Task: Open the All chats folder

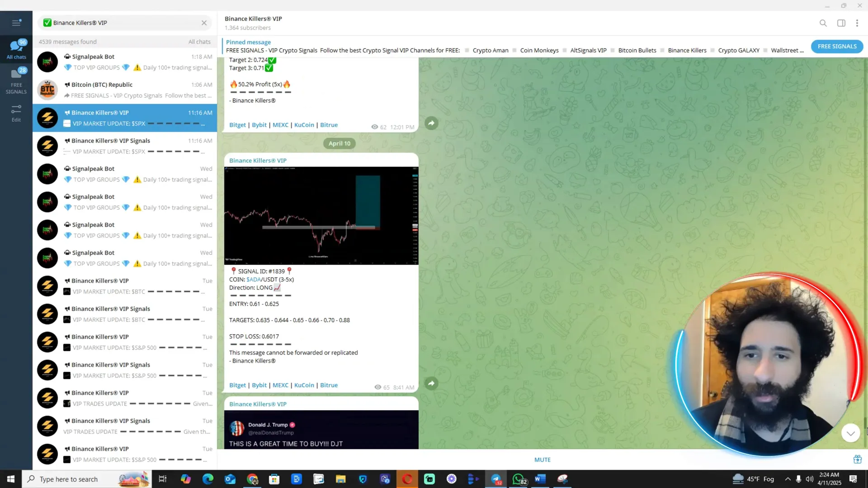Action: [16, 50]
